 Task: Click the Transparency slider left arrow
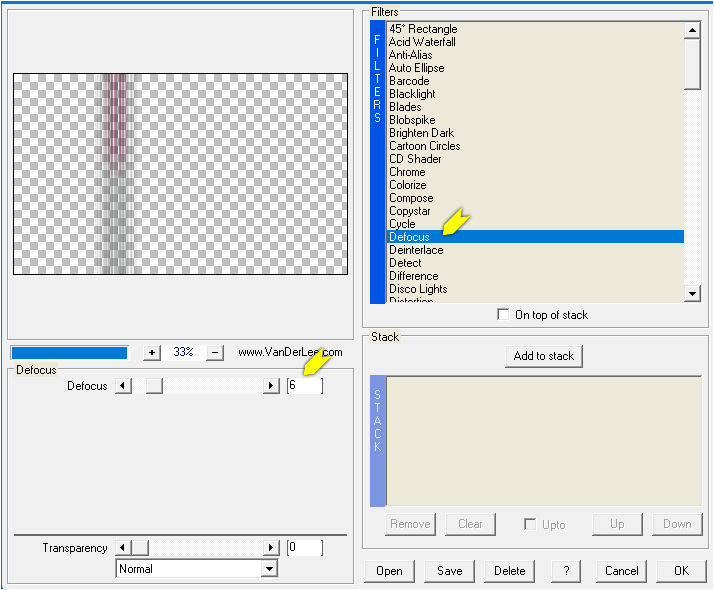[x=123, y=547]
